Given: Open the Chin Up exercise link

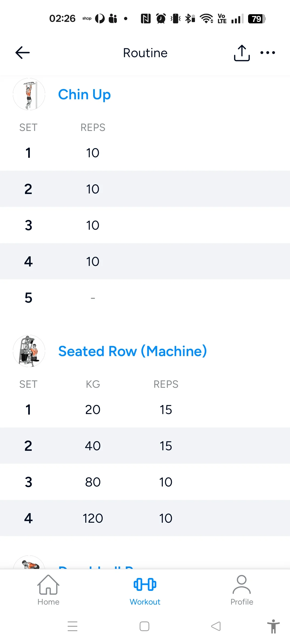Looking at the screenshot, I should coord(84,94).
